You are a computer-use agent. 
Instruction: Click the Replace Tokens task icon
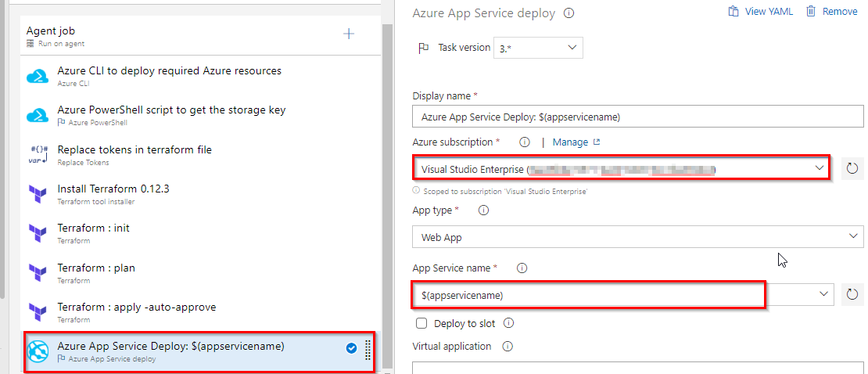click(38, 155)
